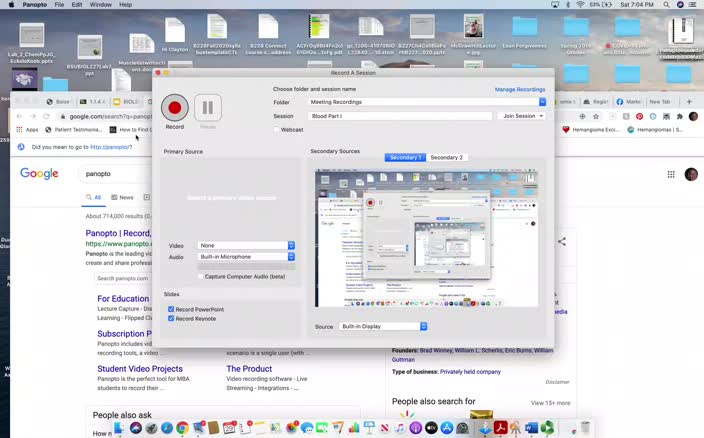Open Messages app in the Dock
The width and height of the screenshot is (704, 438).
[x=307, y=428]
